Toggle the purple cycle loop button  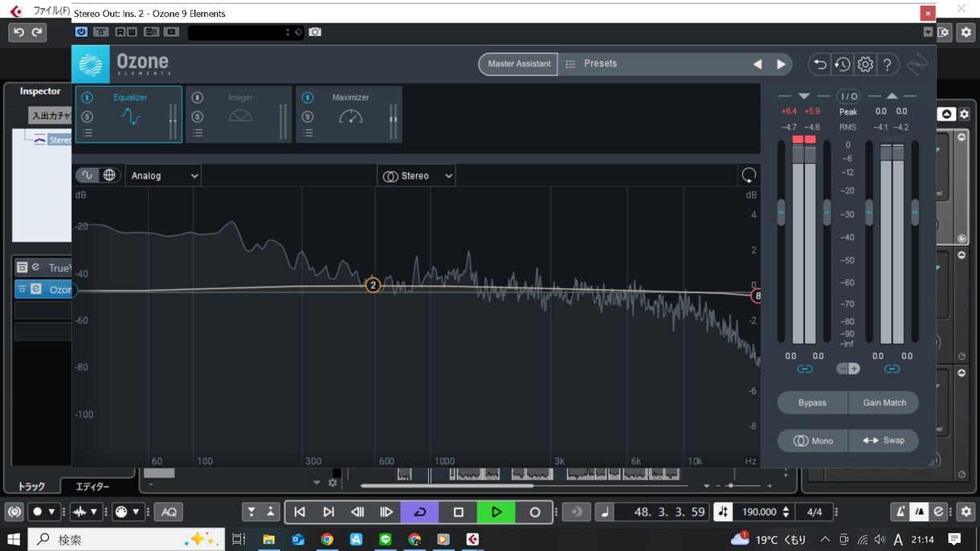click(x=419, y=512)
